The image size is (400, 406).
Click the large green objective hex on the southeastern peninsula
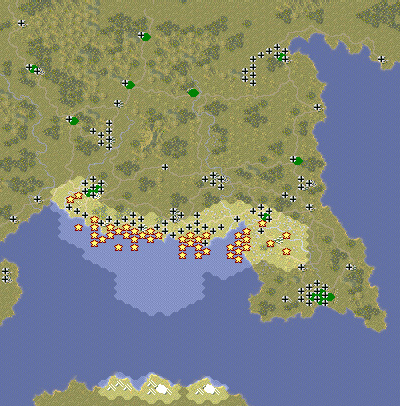point(330,296)
